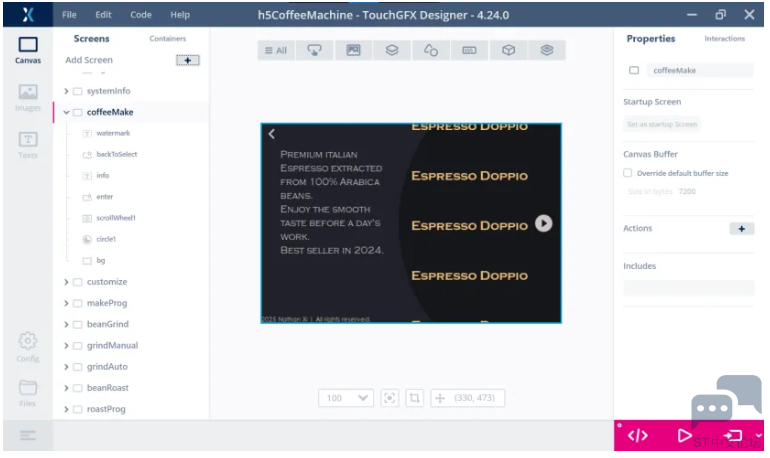Viewport: 770px width, 458px height.
Task: Click the TouchGFX logo icon
Action: coord(28,15)
